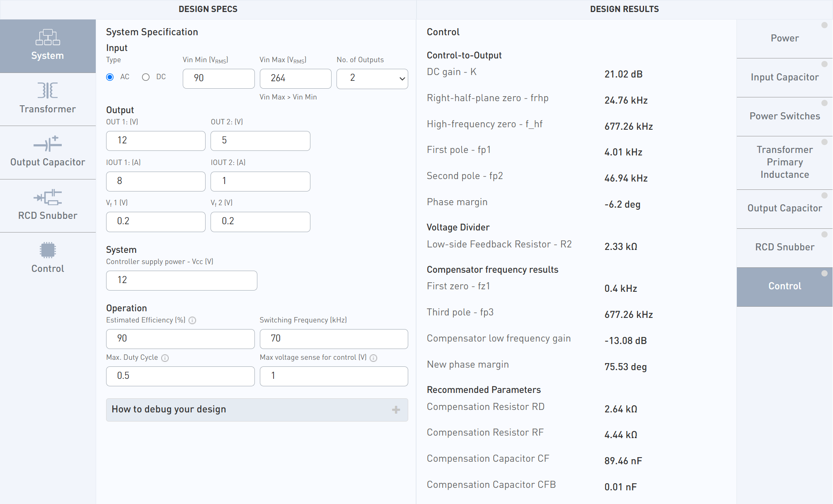This screenshot has width=833, height=504.
Task: Open Control specs via chip icon
Action: click(x=48, y=250)
